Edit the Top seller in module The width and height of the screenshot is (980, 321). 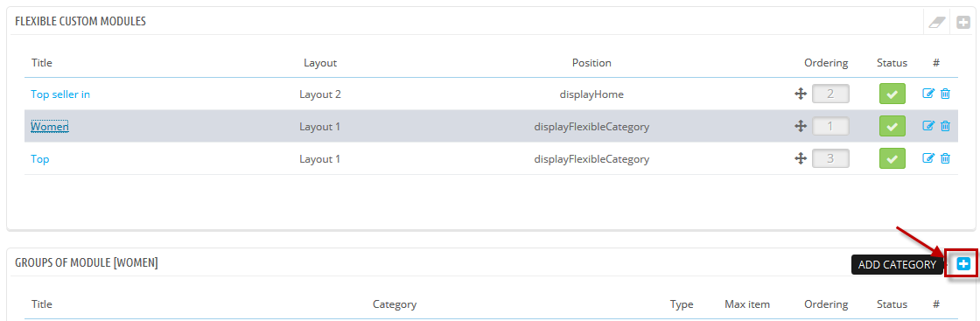(928, 94)
